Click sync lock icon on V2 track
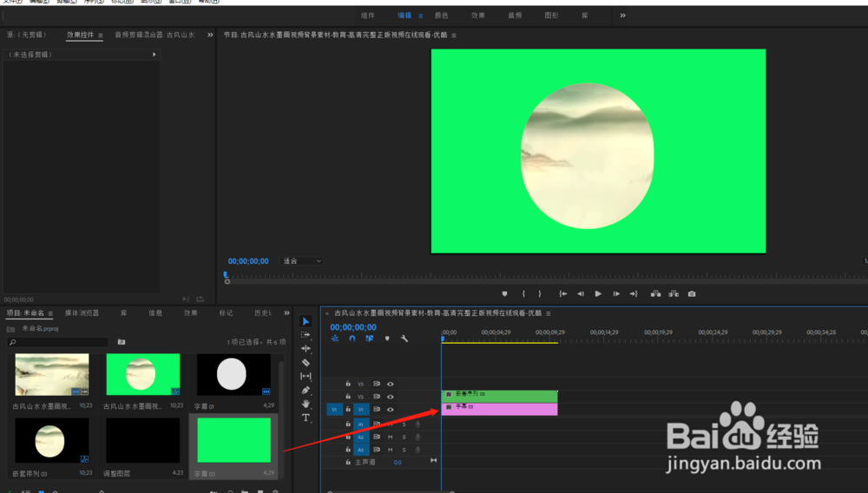The width and height of the screenshot is (868, 493). pos(377,396)
